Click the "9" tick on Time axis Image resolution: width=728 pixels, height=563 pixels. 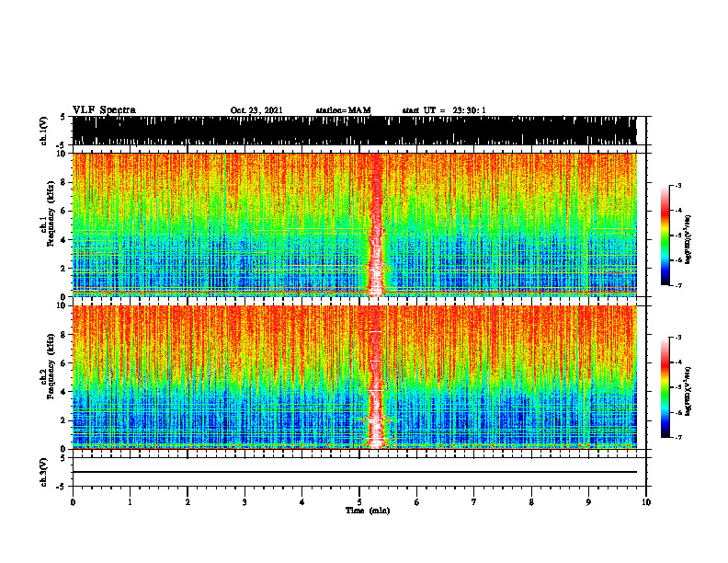point(588,502)
